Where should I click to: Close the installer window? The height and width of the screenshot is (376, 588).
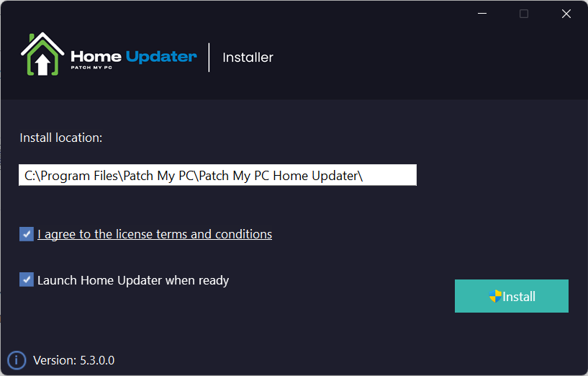(x=566, y=14)
